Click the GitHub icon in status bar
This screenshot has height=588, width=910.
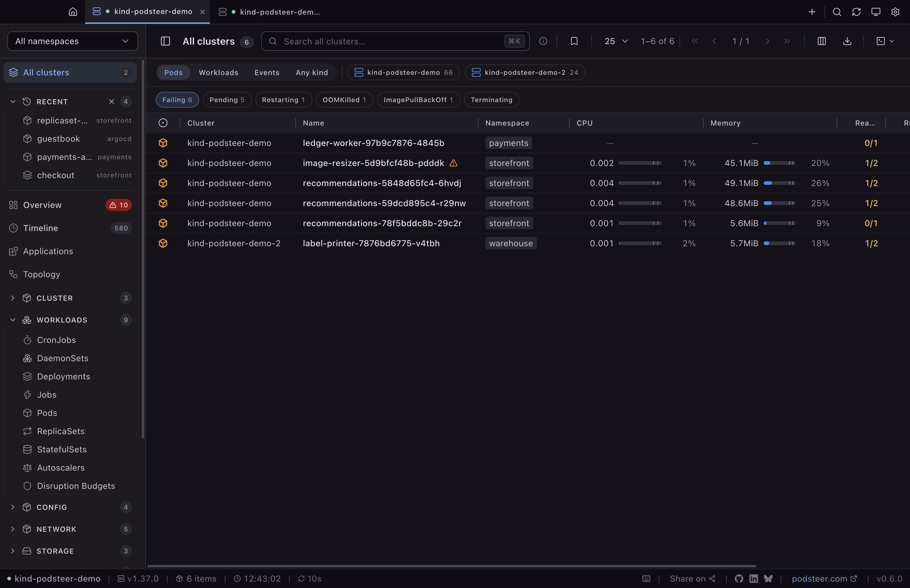coord(739,579)
